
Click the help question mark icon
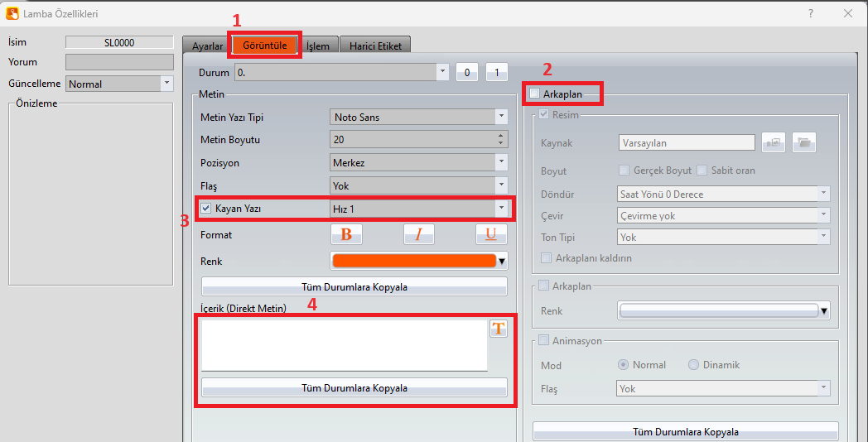[810, 13]
